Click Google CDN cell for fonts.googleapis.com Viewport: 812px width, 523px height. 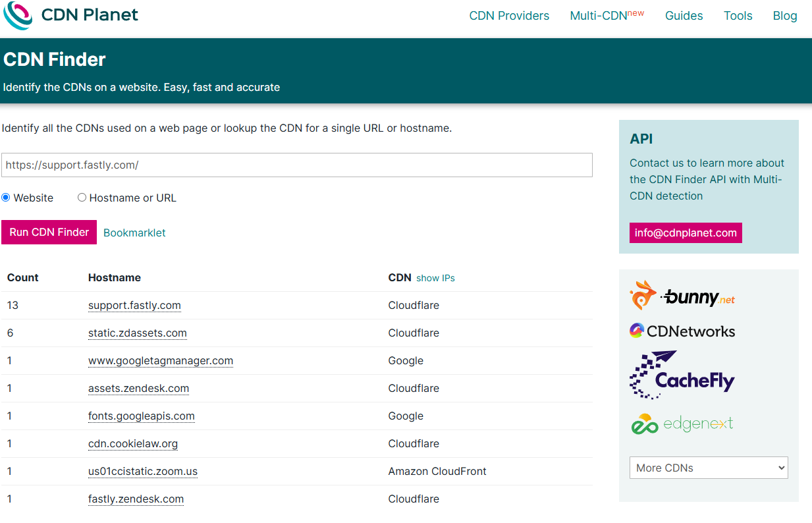pyautogui.click(x=406, y=416)
